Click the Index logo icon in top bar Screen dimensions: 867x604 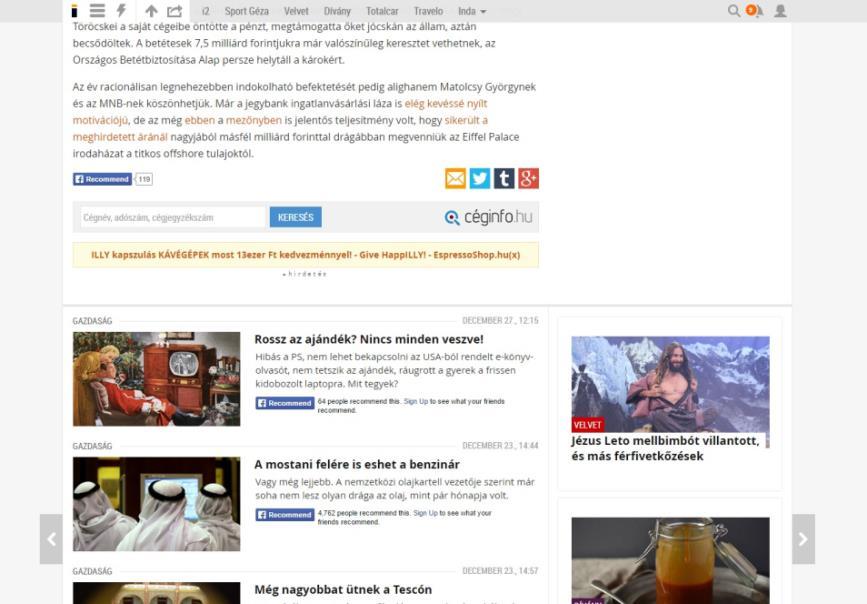click(x=74, y=11)
